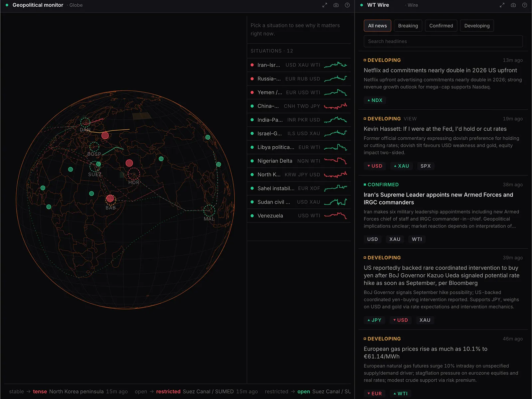
Task: Open the Iran–Isr... situation row
Action: (299, 65)
